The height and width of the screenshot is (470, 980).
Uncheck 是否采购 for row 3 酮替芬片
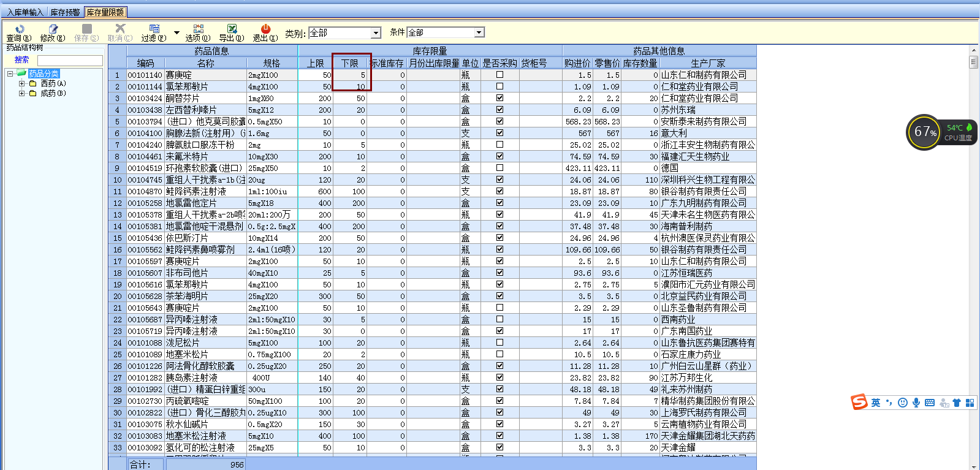499,98
